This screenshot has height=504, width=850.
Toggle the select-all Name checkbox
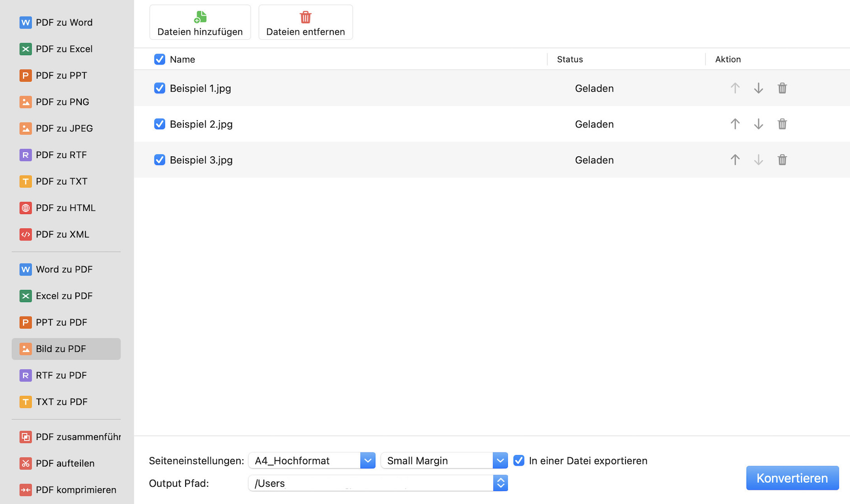pyautogui.click(x=159, y=59)
